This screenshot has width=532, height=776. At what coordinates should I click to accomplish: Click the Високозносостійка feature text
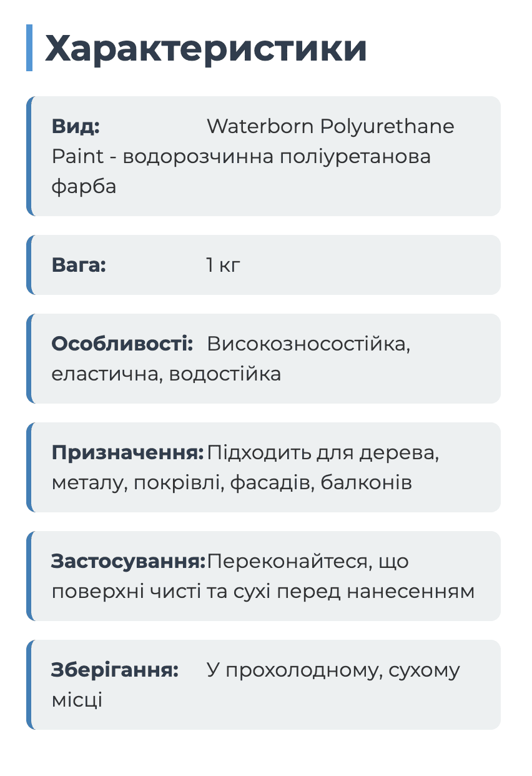click(x=308, y=344)
